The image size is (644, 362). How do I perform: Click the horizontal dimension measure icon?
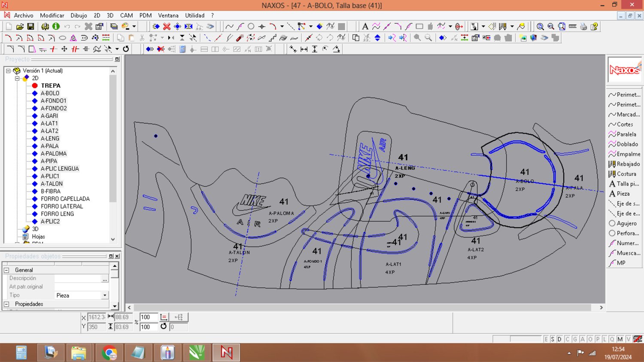304,49
